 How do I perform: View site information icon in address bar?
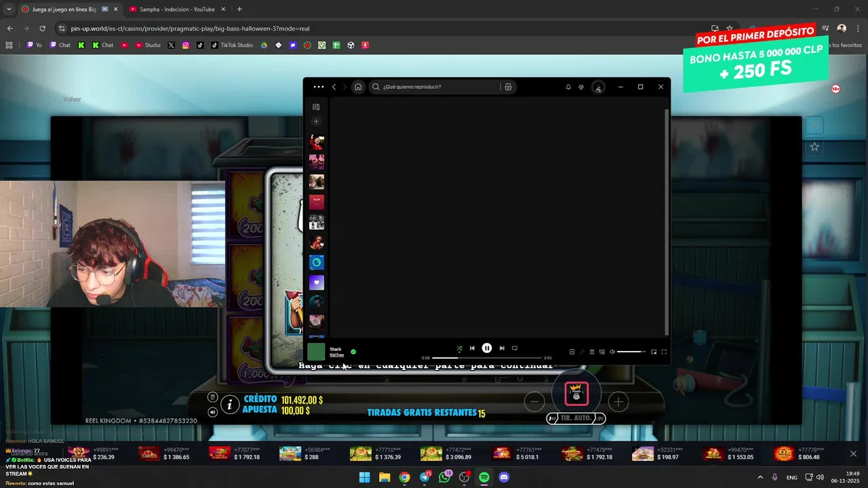point(62,28)
